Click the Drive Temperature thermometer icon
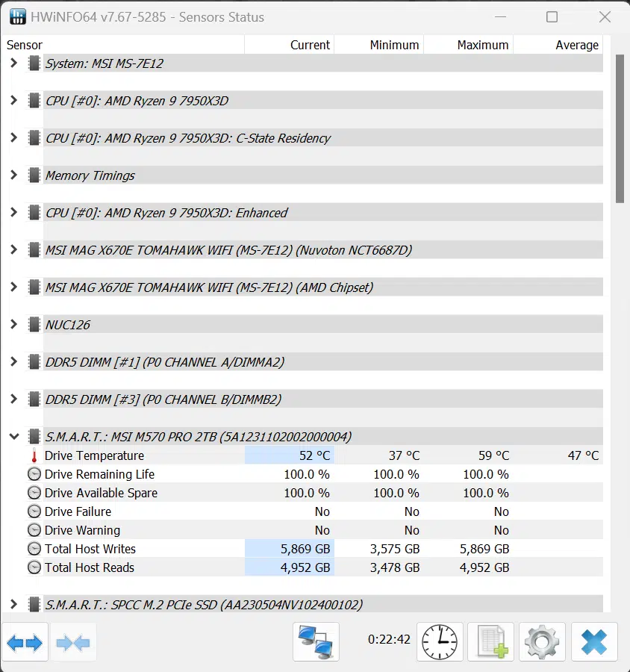Viewport: 630px width, 672px height. 34,455
